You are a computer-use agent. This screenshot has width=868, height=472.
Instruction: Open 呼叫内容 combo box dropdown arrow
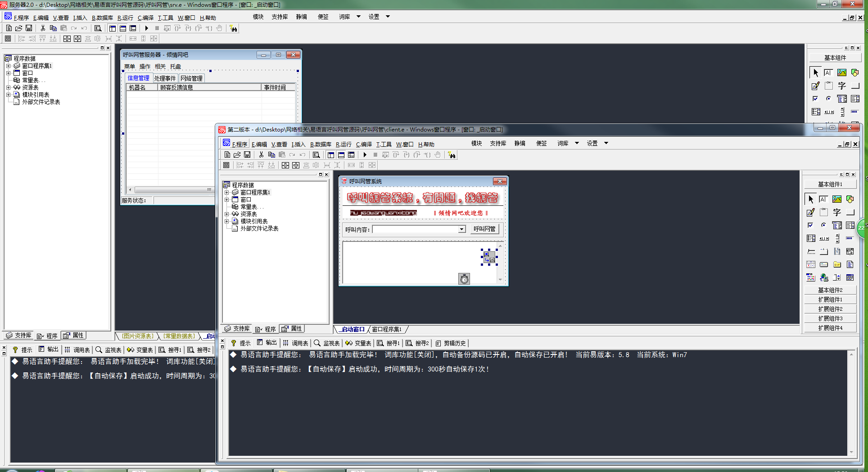coord(461,229)
